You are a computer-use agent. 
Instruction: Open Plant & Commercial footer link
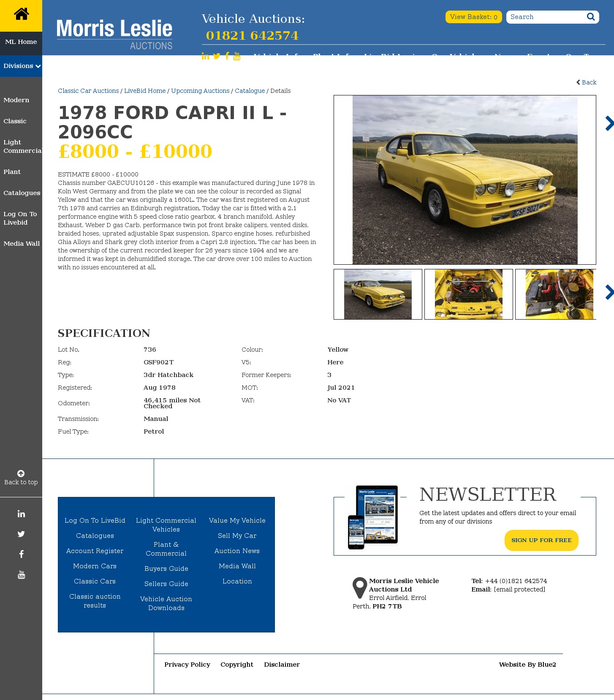pyautogui.click(x=166, y=549)
